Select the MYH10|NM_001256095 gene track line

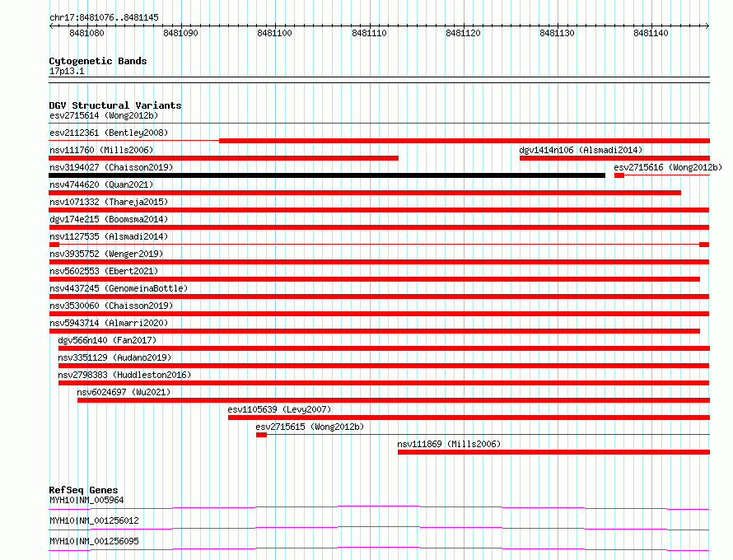379,548
